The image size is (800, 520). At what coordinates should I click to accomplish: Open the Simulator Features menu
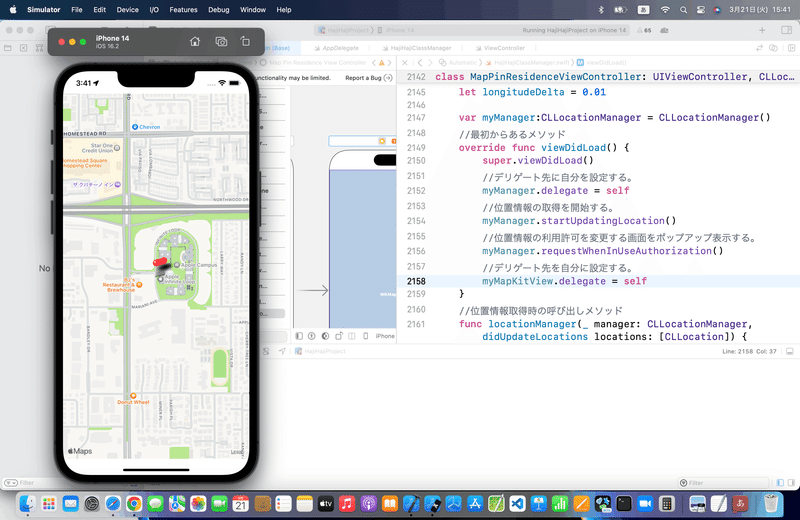coord(183,10)
